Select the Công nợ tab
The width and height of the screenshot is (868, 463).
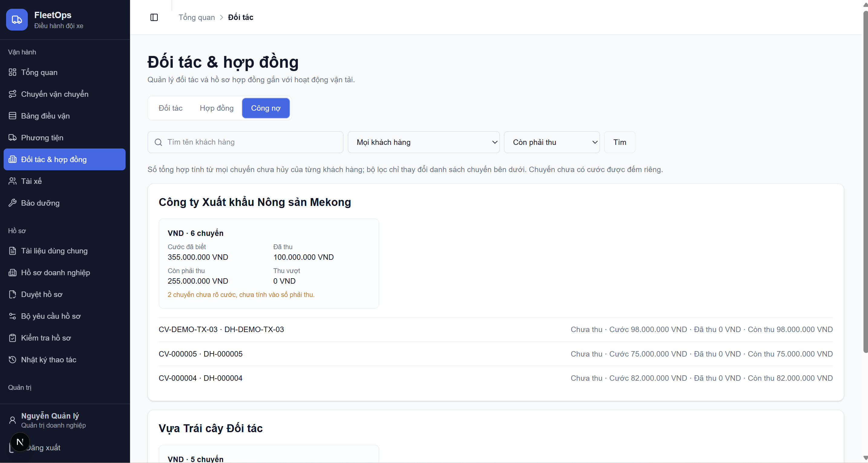[266, 108]
